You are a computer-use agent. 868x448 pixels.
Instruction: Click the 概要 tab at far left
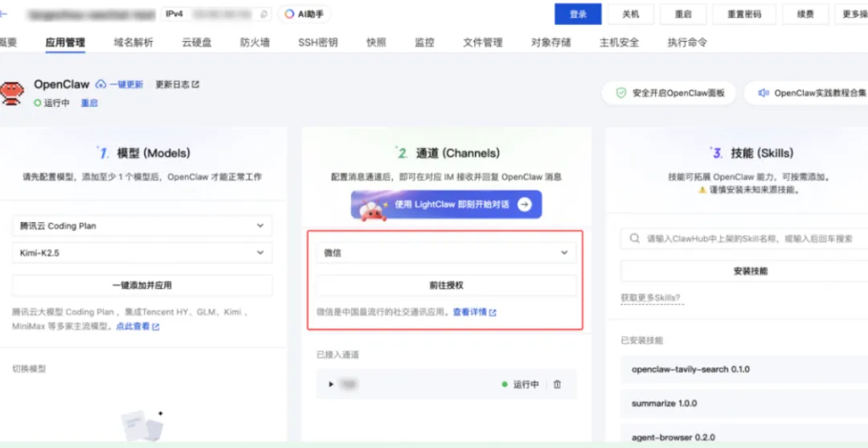pyautogui.click(x=8, y=43)
